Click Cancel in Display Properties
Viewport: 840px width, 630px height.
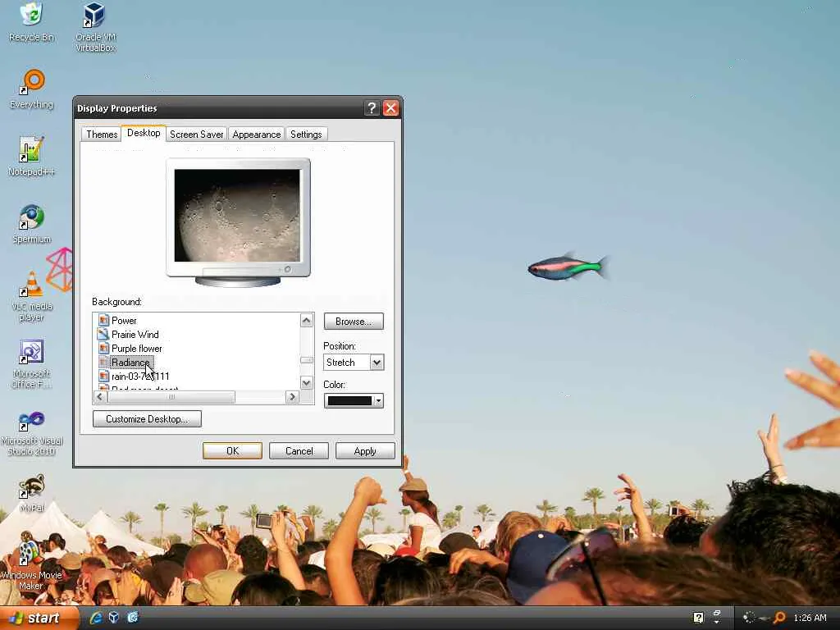coord(299,451)
